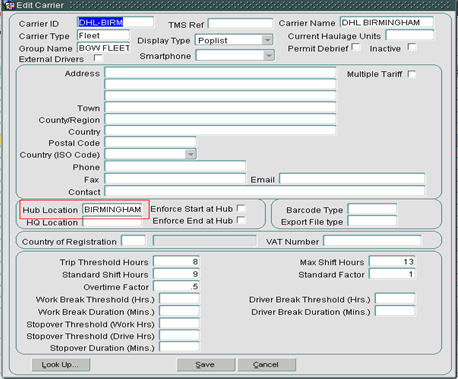Click the Export File type field

372,221
